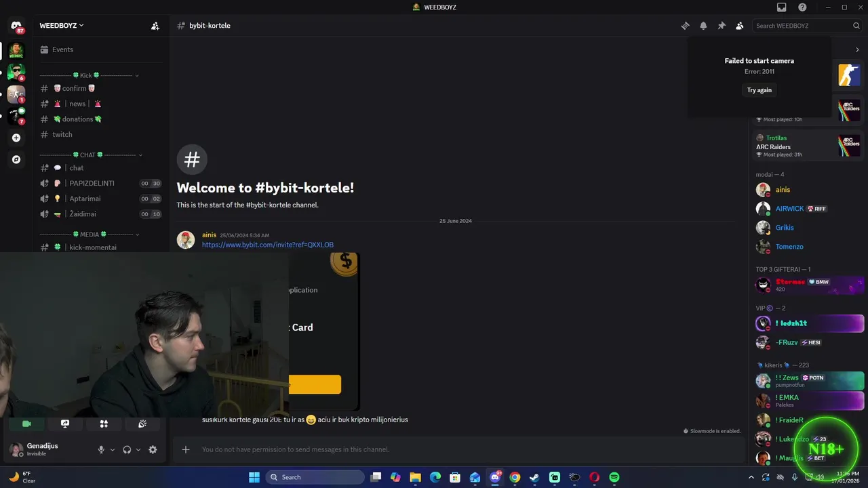Open the confirm channel
Image resolution: width=868 pixels, height=488 pixels.
pyautogui.click(x=102, y=89)
